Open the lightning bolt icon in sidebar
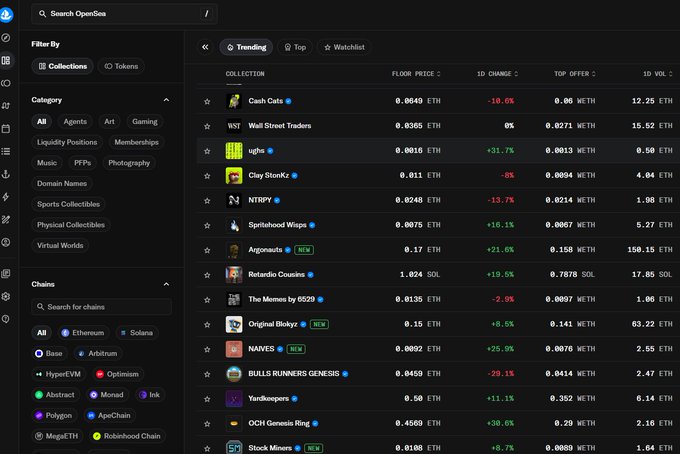 point(6,197)
